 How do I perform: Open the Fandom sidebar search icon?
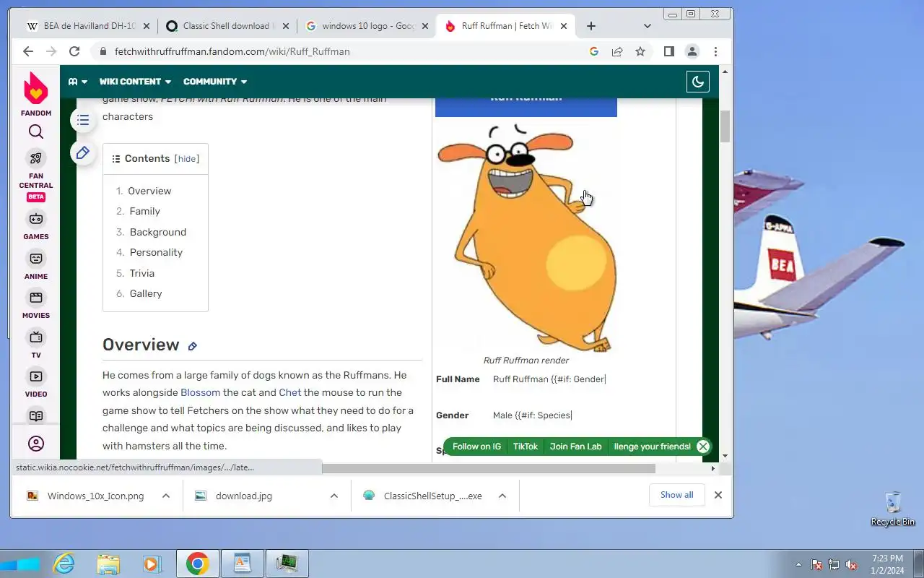pyautogui.click(x=36, y=131)
